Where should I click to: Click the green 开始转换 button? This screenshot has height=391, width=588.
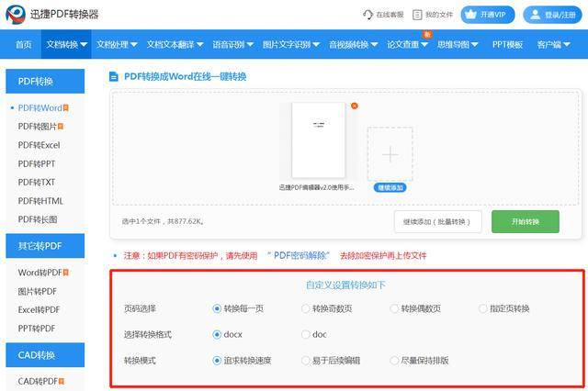[526, 221]
